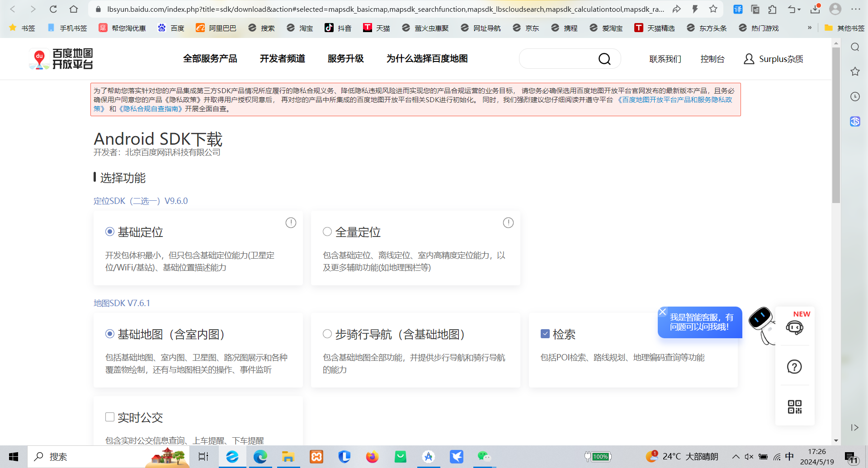Open the 百度 bookmark
The height and width of the screenshot is (468, 868).
(171, 28)
